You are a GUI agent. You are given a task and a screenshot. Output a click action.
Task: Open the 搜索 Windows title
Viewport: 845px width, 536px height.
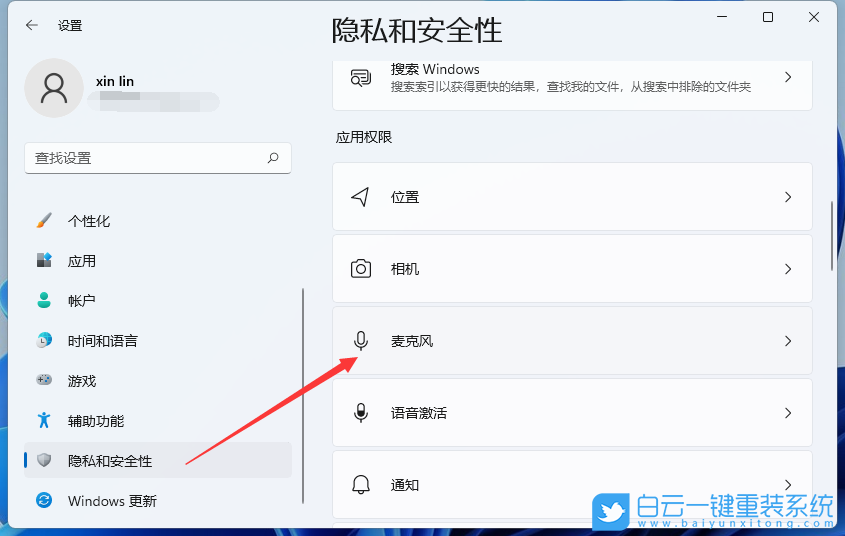[x=435, y=69]
